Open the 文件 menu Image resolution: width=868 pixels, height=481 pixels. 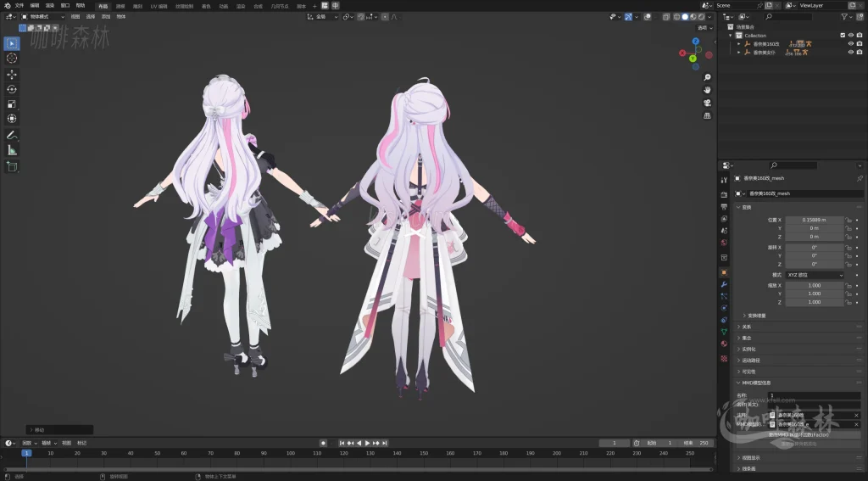coord(19,6)
